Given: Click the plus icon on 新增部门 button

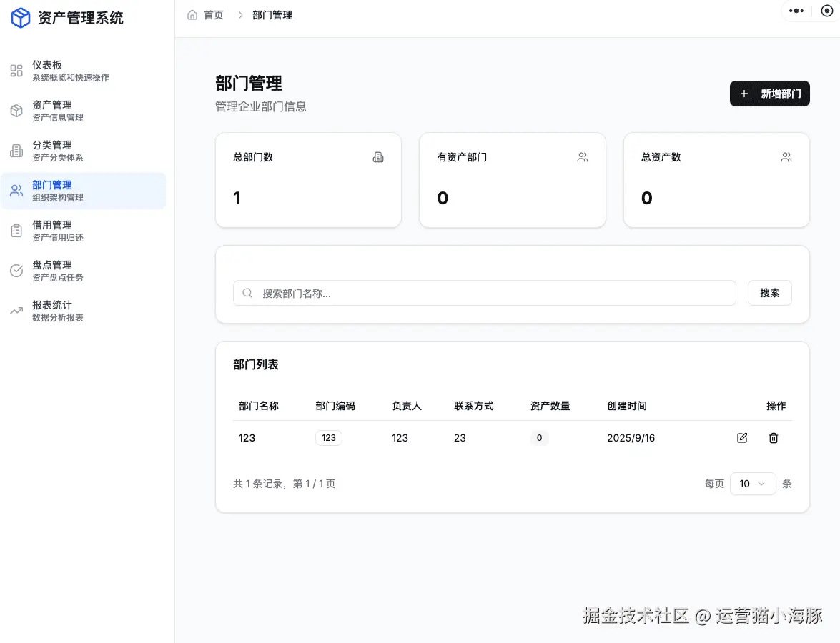Looking at the screenshot, I should tap(744, 94).
